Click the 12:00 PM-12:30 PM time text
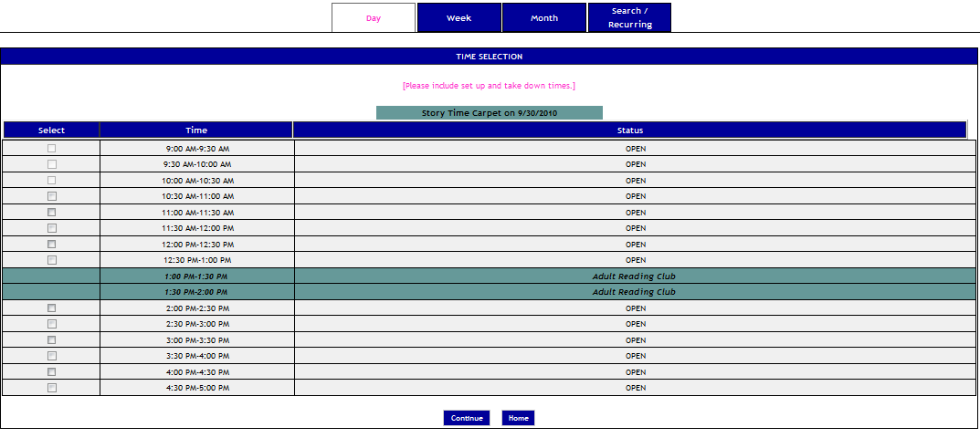 (197, 245)
